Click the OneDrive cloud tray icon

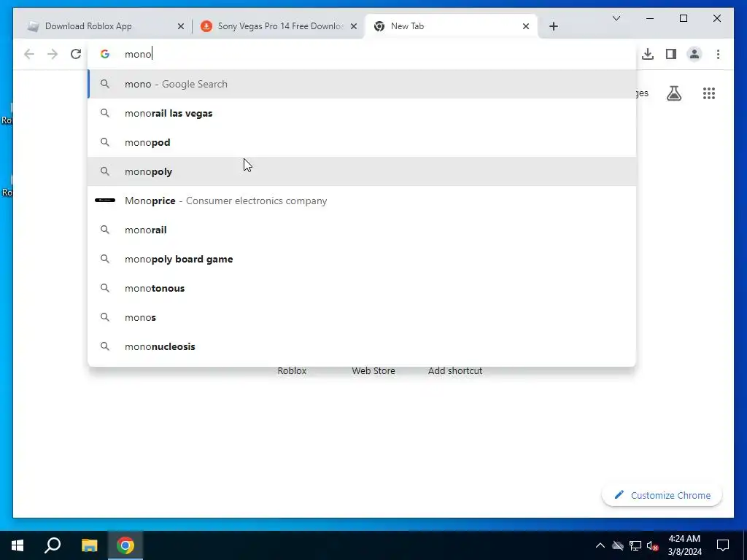pyautogui.click(x=617, y=545)
